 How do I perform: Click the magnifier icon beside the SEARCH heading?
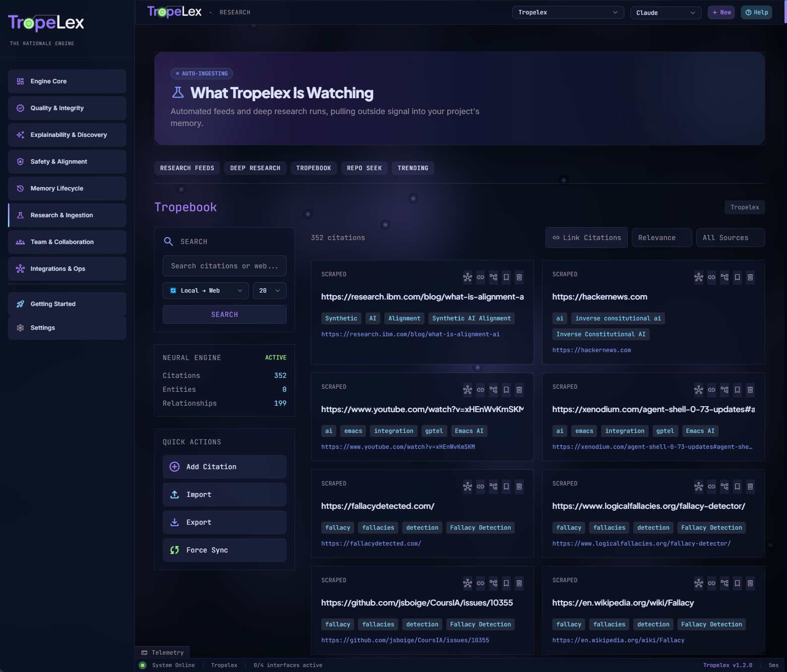click(x=169, y=242)
